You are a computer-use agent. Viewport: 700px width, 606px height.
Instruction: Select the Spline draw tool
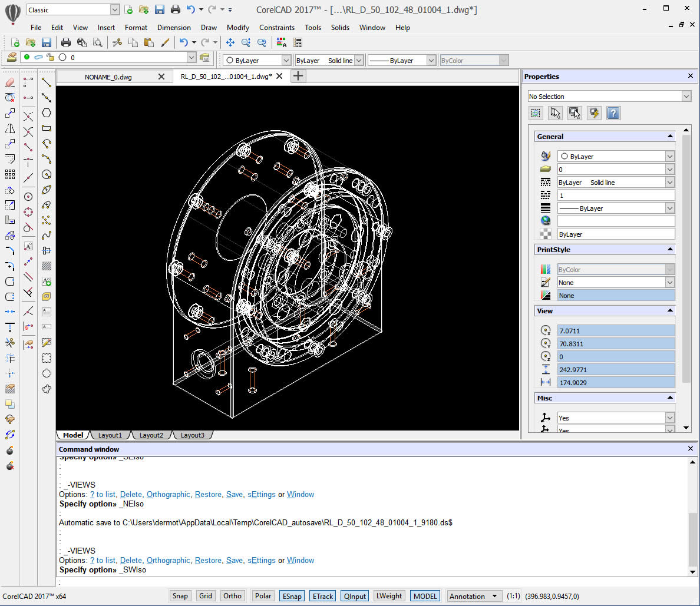tap(47, 235)
